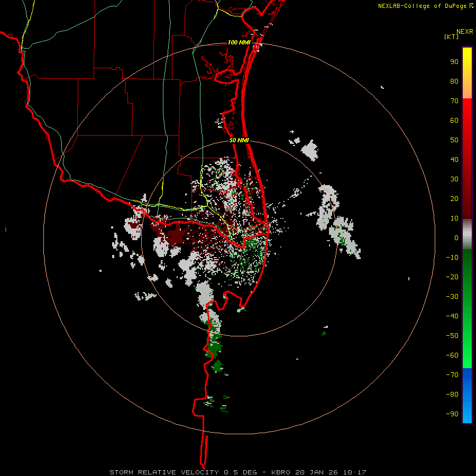Click the -10 value on velocity scale

click(x=452, y=258)
